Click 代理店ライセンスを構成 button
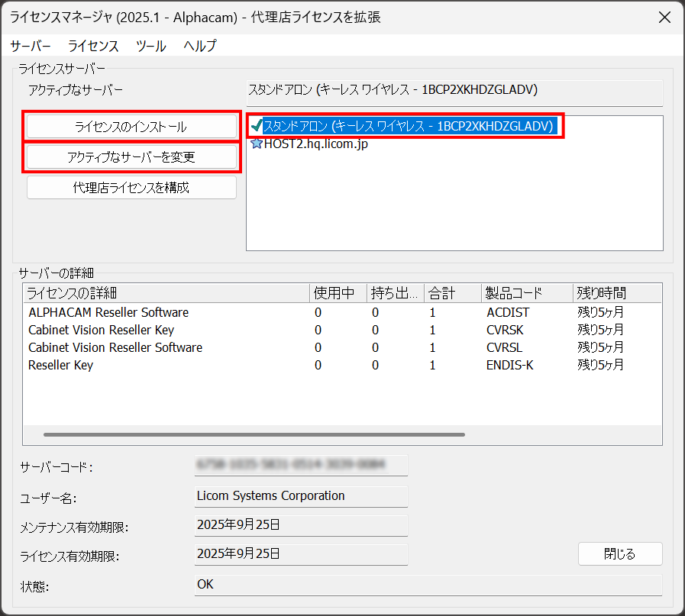This screenshot has width=685, height=616. (131, 188)
